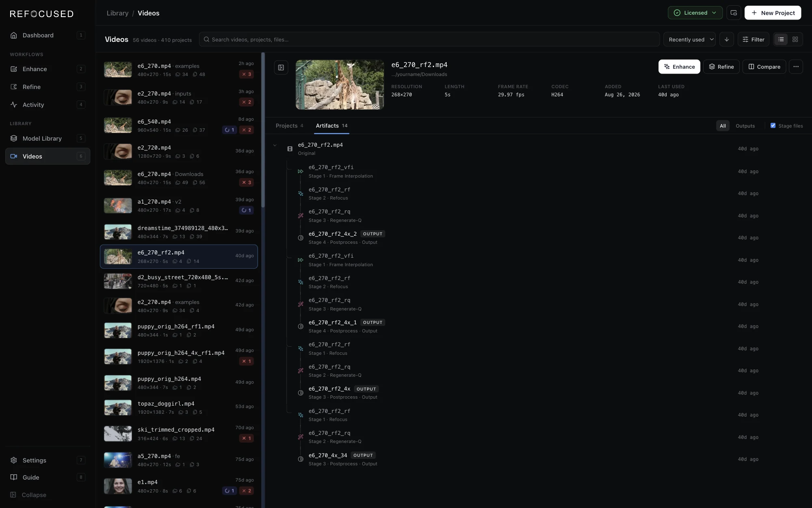Click the Compare button
Image resolution: width=812 pixels, height=508 pixels.
[x=764, y=67]
